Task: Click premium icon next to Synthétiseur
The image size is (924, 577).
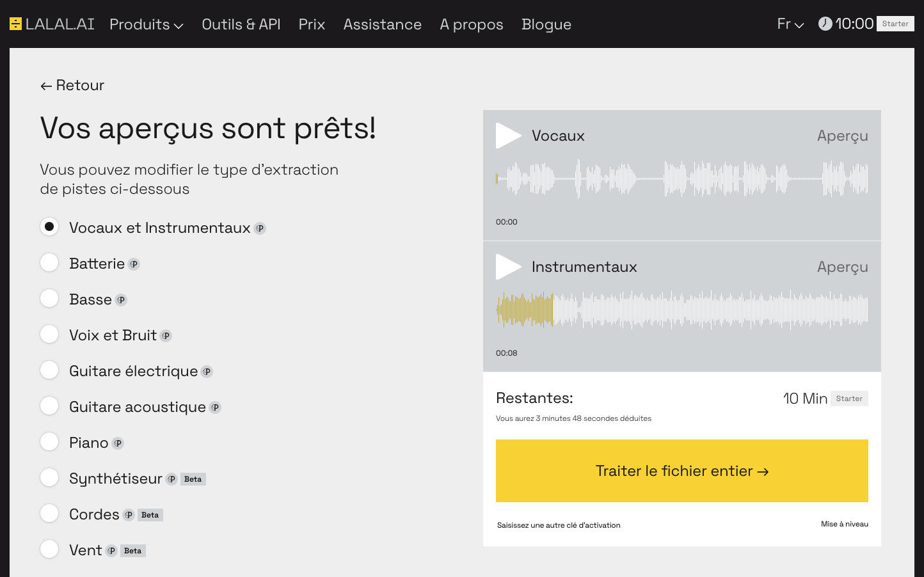Action: (x=171, y=479)
